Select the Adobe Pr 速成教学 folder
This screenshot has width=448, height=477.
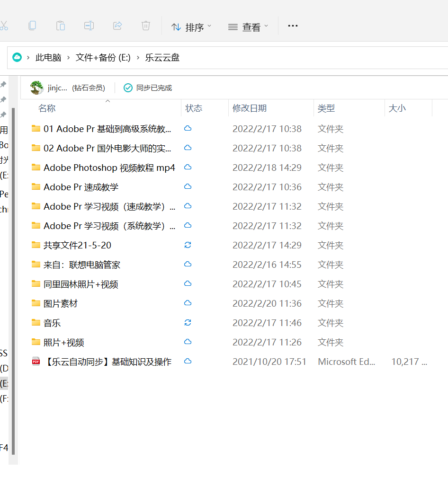pos(81,187)
